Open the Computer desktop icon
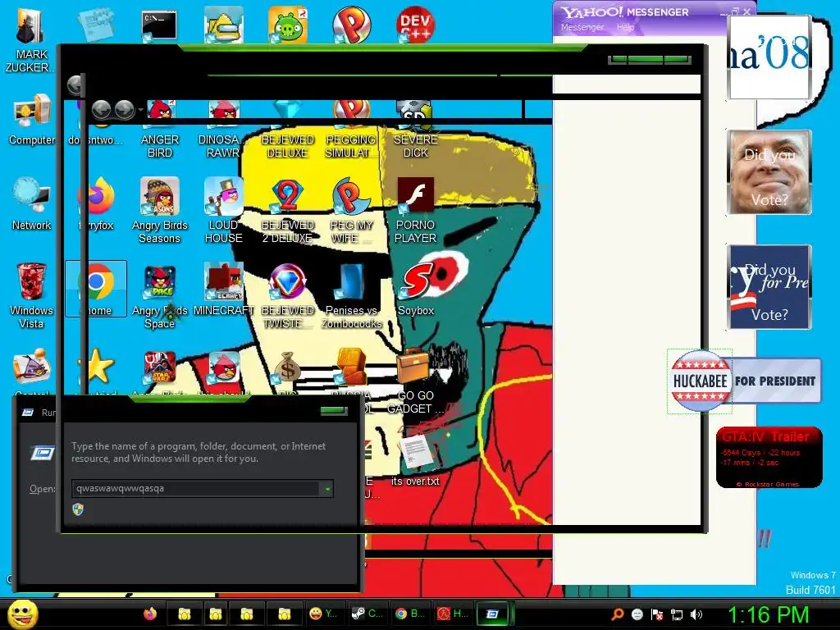840x630 pixels. click(32, 120)
